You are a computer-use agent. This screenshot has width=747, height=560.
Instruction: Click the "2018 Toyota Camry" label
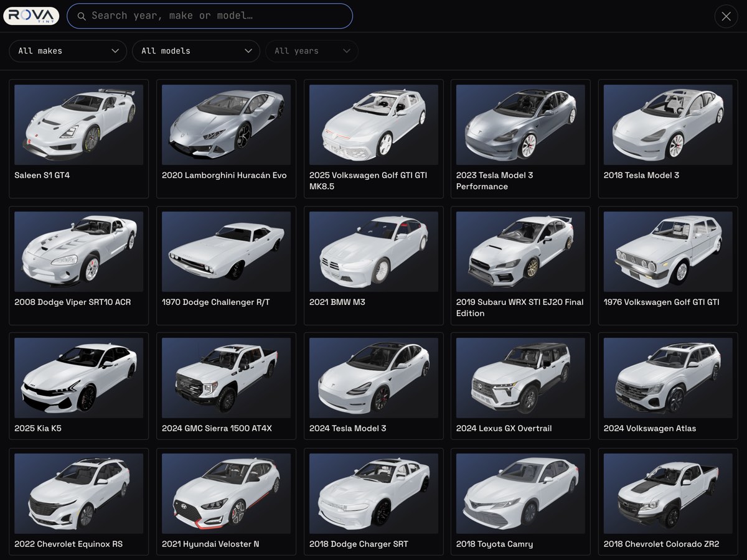click(495, 544)
